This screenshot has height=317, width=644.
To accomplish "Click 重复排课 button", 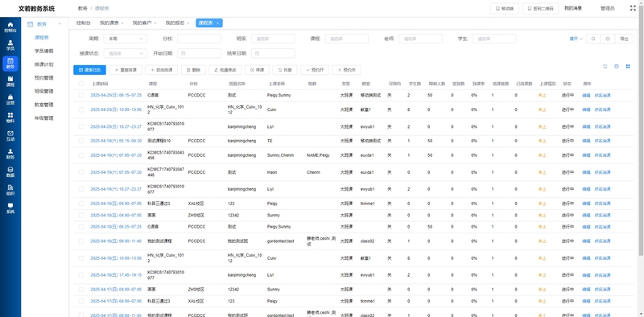I will coord(126,70).
